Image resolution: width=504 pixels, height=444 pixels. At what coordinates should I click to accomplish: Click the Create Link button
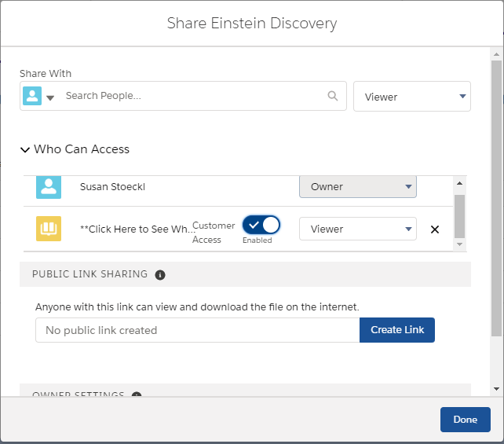click(397, 330)
